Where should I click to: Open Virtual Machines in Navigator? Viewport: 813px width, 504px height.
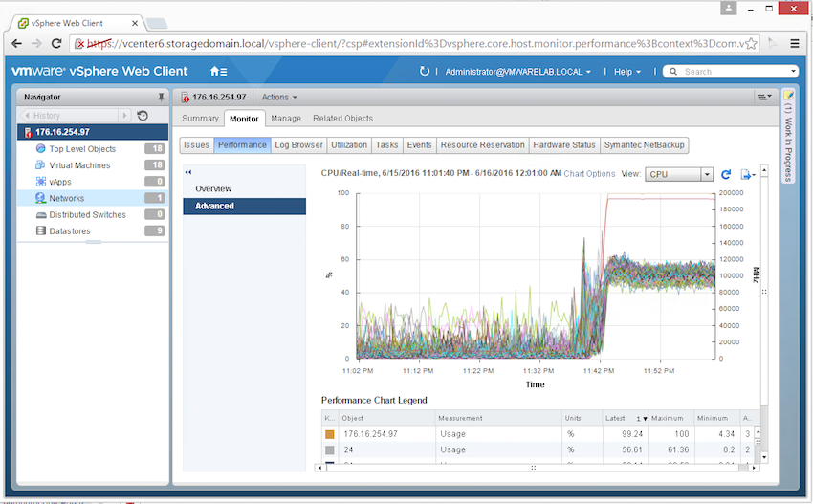click(x=92, y=165)
